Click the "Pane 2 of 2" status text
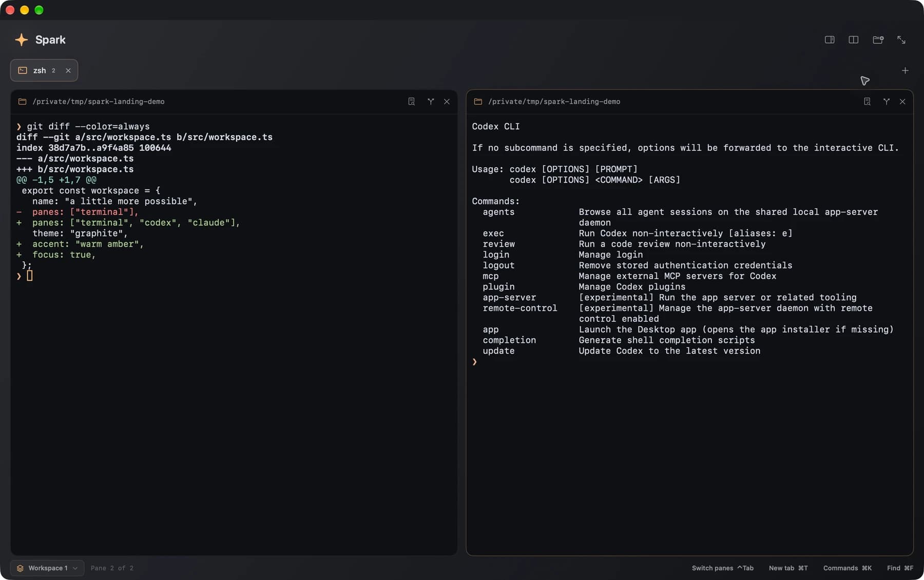The image size is (924, 580). pyautogui.click(x=112, y=568)
